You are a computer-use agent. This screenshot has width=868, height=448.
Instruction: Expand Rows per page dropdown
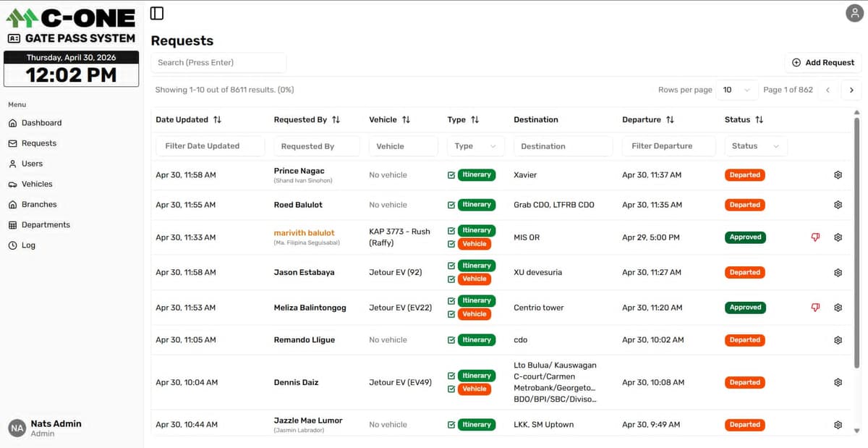[737, 90]
